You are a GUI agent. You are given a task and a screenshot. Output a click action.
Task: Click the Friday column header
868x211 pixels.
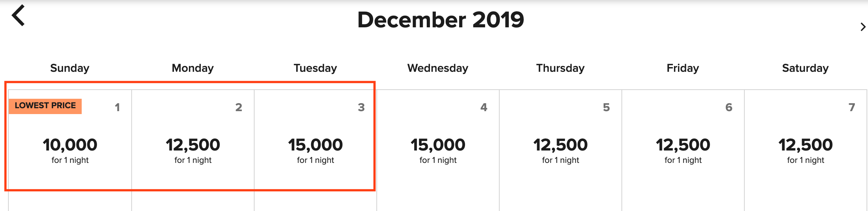(x=683, y=68)
